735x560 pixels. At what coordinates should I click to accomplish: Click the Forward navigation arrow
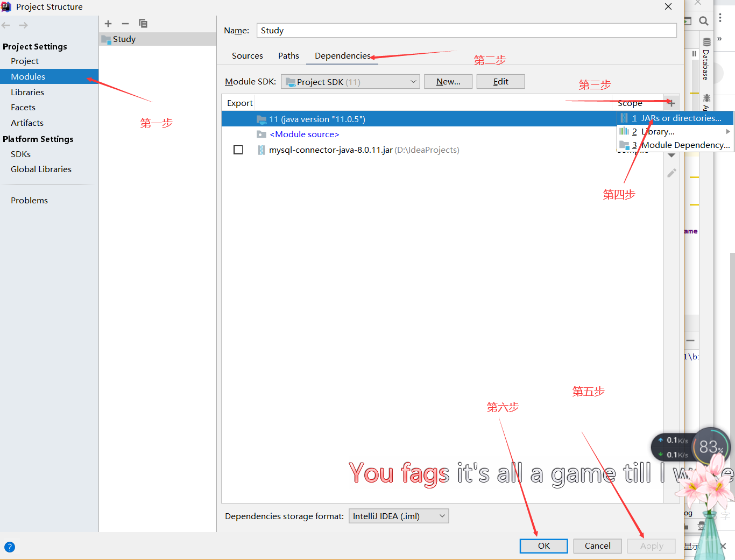coord(23,25)
